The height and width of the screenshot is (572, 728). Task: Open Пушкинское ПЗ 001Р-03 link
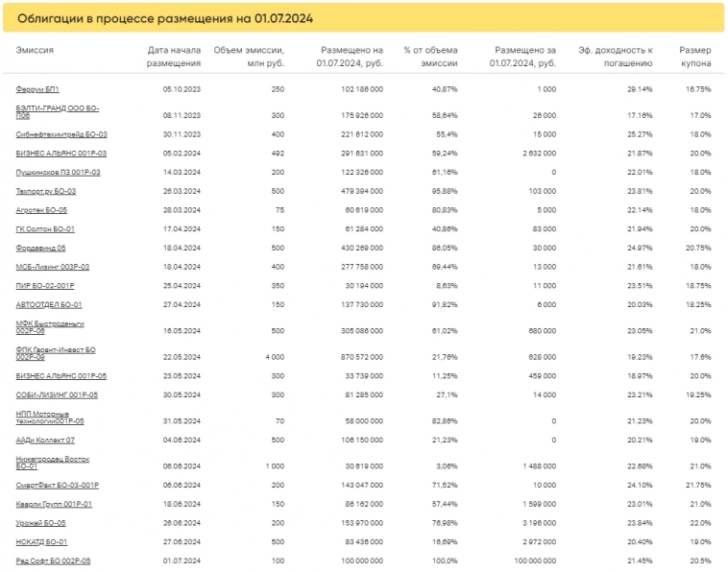pos(58,173)
